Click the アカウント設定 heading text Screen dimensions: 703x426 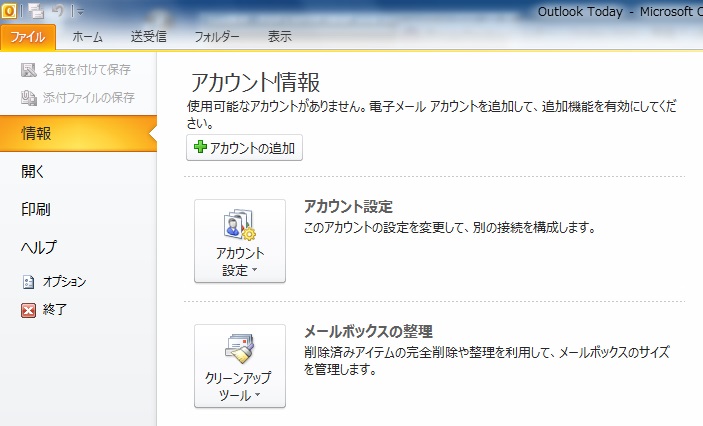pyautogui.click(x=348, y=207)
